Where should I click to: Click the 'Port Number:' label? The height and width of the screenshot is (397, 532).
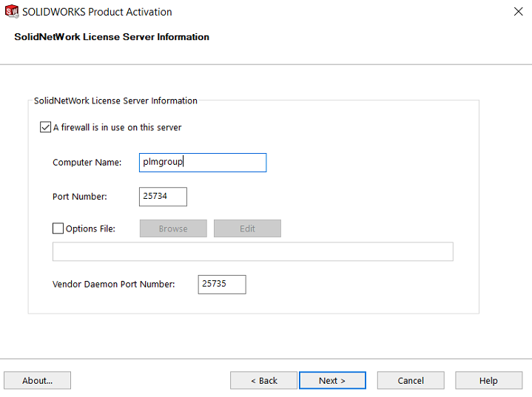tap(80, 197)
